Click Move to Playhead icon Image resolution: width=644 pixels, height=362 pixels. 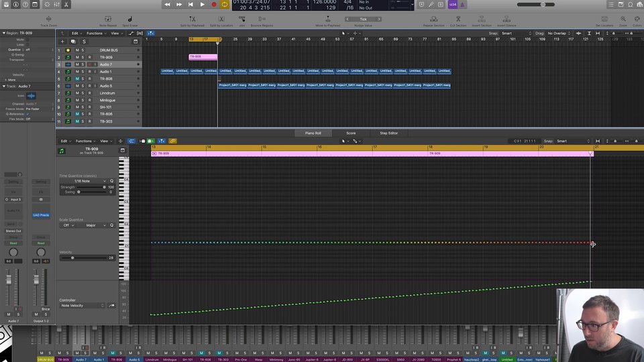pos(328,19)
